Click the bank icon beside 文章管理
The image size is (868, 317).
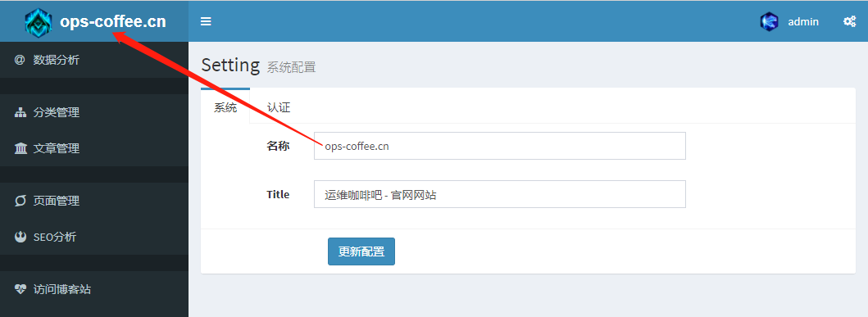pyautogui.click(x=20, y=148)
